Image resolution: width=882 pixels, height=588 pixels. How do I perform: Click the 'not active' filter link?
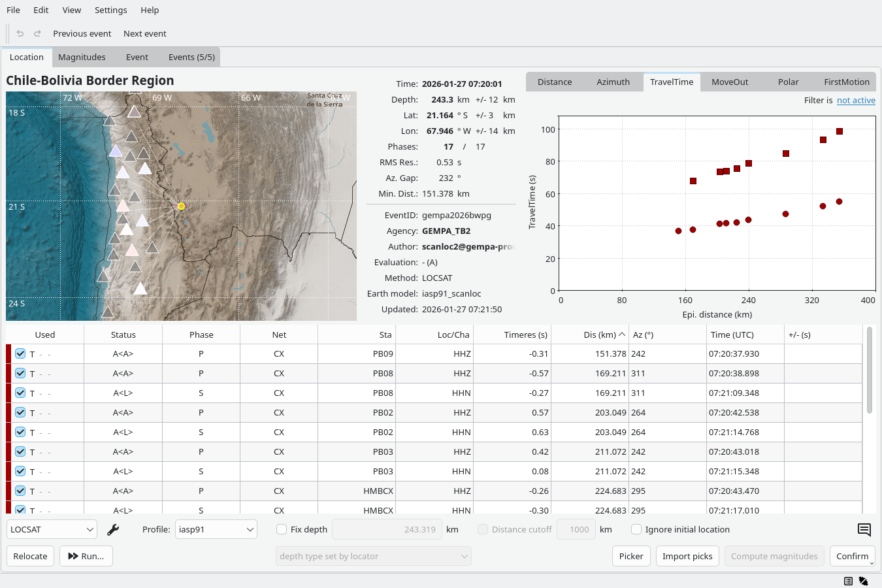(856, 101)
